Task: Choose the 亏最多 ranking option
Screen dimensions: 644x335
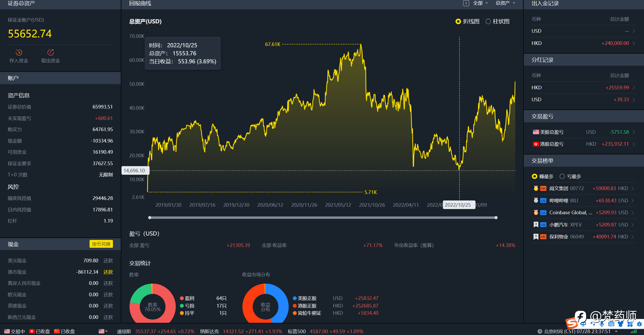Action: (x=570, y=177)
